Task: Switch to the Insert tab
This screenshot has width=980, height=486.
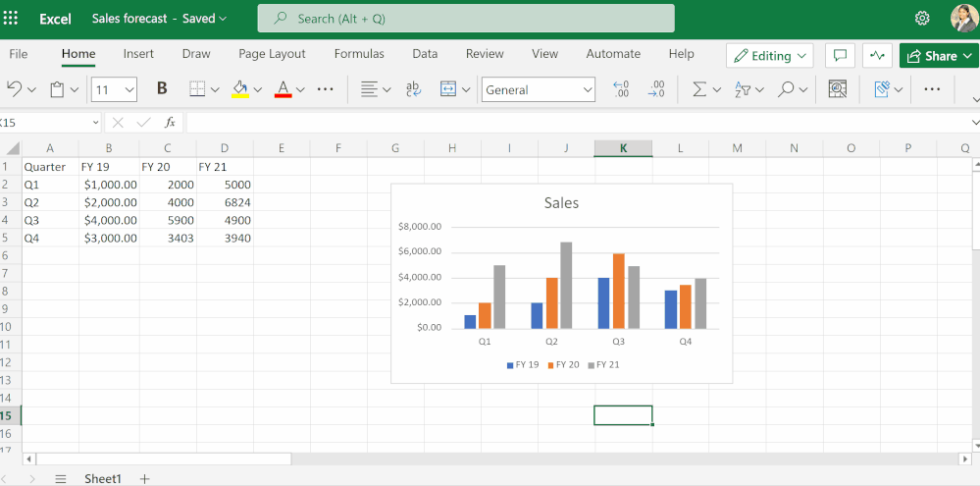Action: (138, 54)
